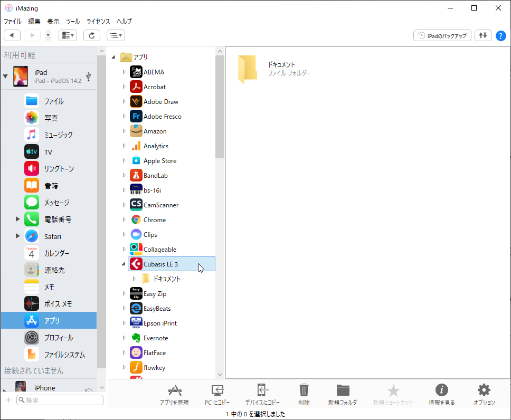Screen dimensions: 511x420
Task: Select the ドキュメント folder in right pane
Action: point(275,69)
